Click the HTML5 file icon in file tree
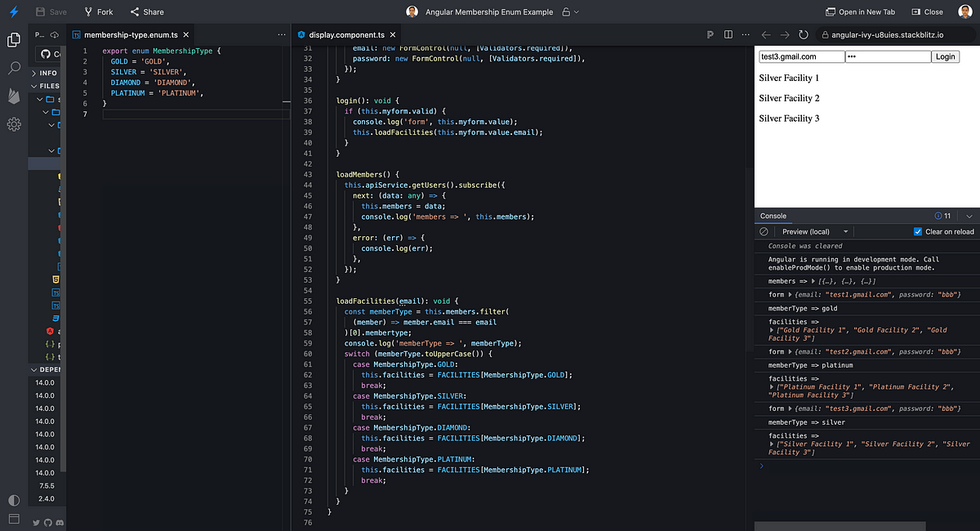The image size is (980, 531). 56,279
